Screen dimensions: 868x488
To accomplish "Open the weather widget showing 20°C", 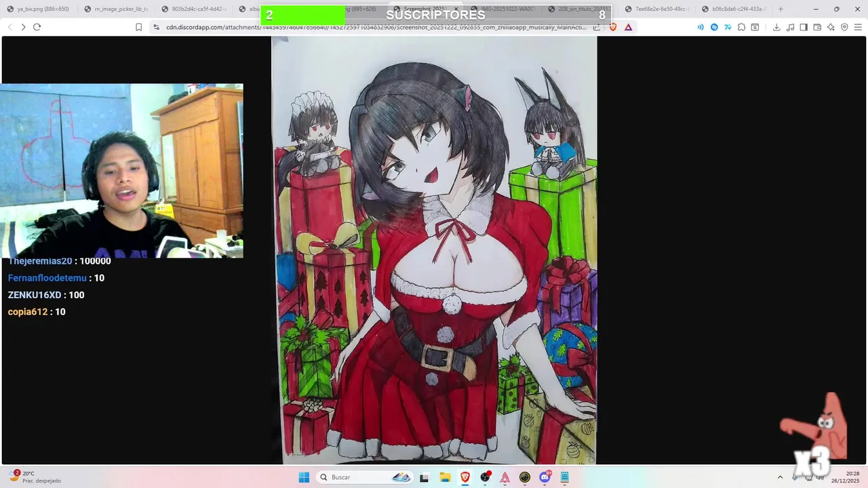I will [x=35, y=477].
